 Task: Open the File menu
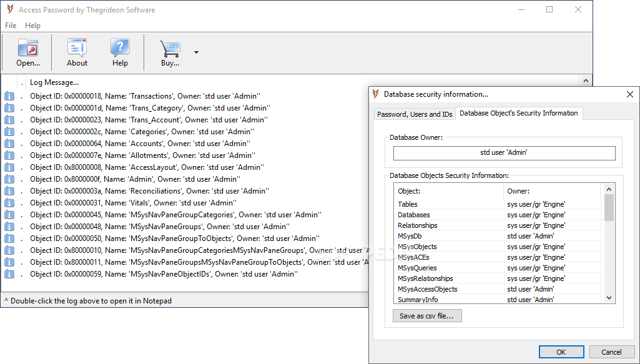11,26
